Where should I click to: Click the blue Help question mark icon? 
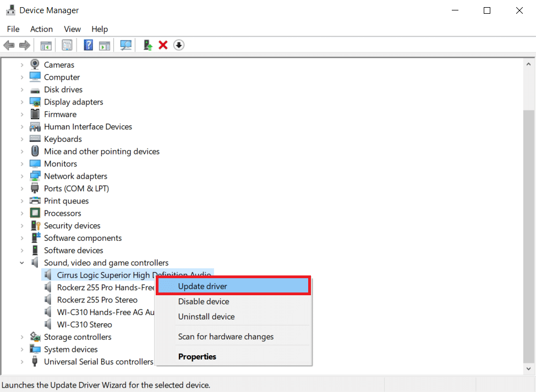click(x=88, y=45)
